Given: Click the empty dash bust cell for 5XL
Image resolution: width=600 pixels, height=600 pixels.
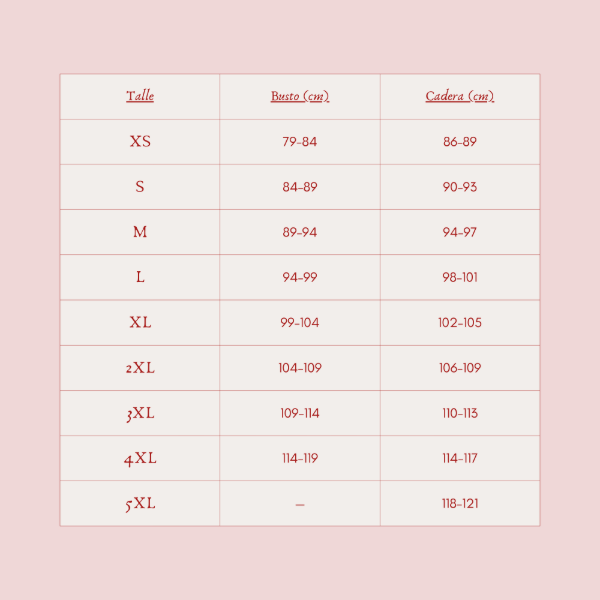Looking at the screenshot, I should tap(300, 505).
